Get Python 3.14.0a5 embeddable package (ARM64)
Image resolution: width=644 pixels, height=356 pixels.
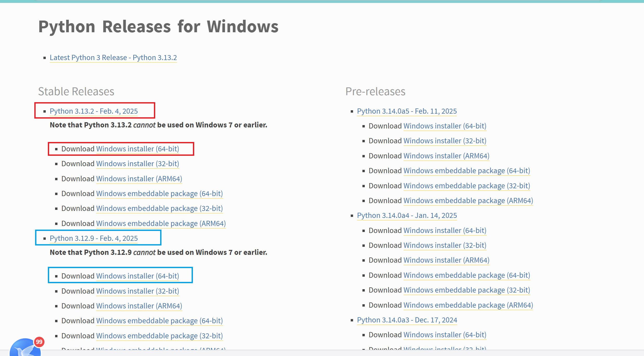[x=468, y=200]
